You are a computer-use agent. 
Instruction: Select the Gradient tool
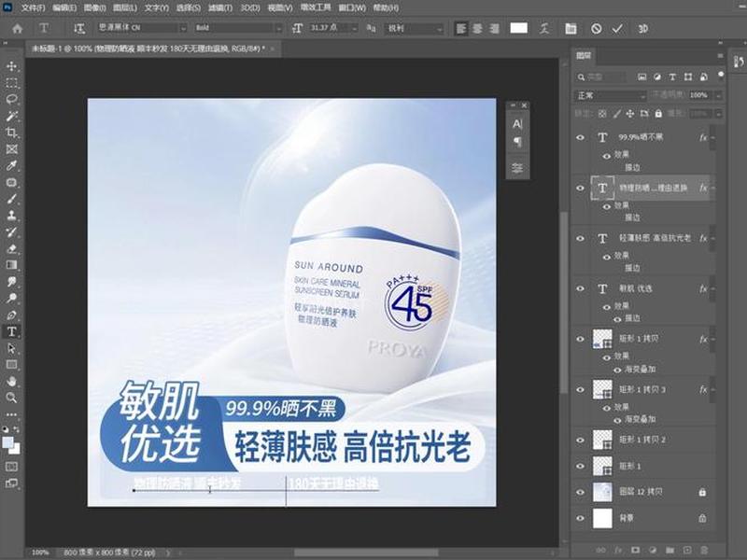pyautogui.click(x=11, y=265)
